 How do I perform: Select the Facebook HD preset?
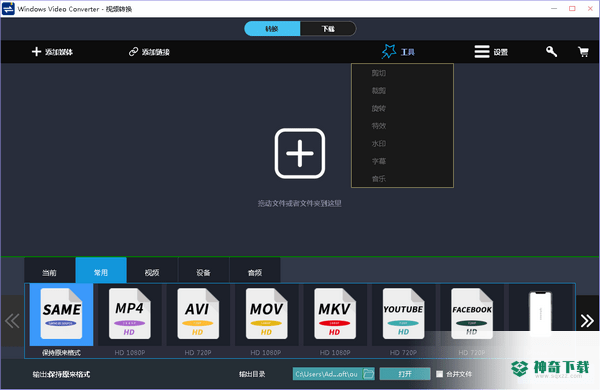pyautogui.click(x=472, y=314)
